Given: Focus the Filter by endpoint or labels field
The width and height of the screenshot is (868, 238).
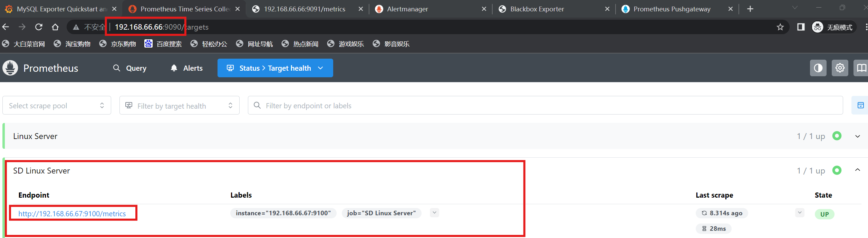Looking at the screenshot, I should tap(546, 106).
